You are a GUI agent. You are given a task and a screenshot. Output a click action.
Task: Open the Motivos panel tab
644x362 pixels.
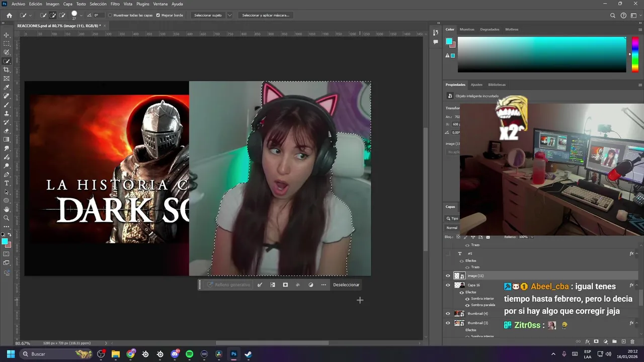tap(512, 29)
